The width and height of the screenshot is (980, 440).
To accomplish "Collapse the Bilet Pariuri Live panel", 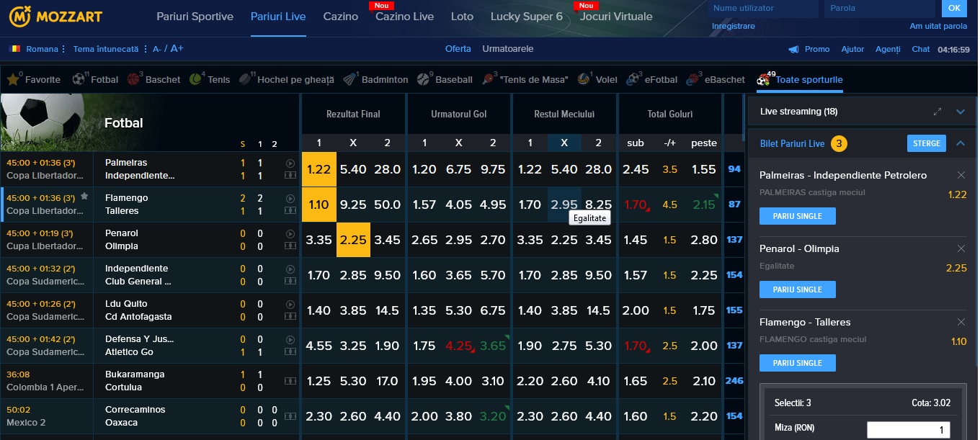I will [x=960, y=143].
